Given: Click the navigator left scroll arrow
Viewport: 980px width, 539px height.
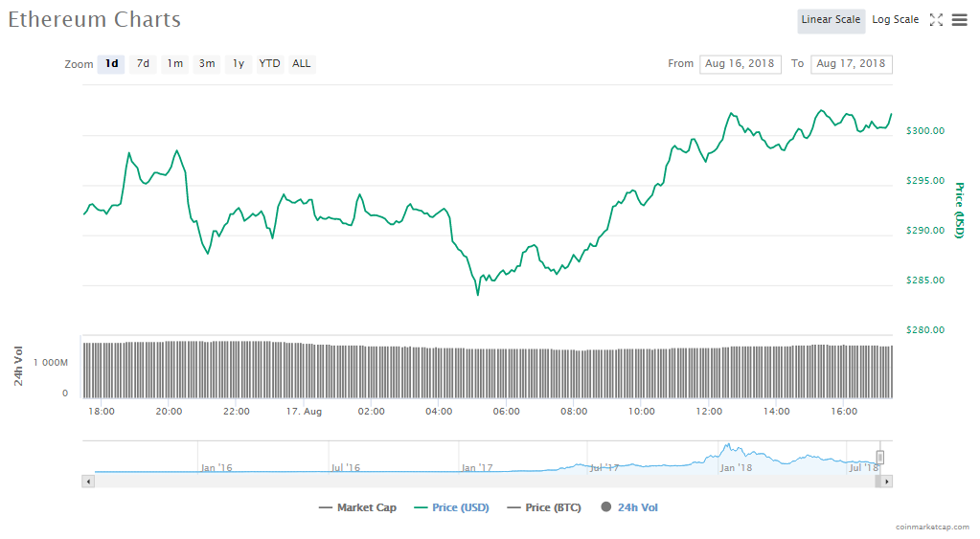Looking at the screenshot, I should [88, 481].
